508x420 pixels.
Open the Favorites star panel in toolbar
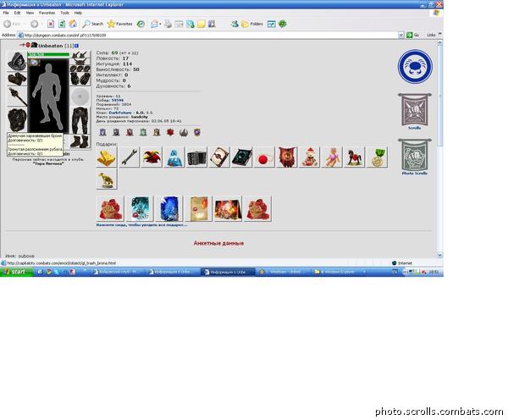(x=120, y=24)
